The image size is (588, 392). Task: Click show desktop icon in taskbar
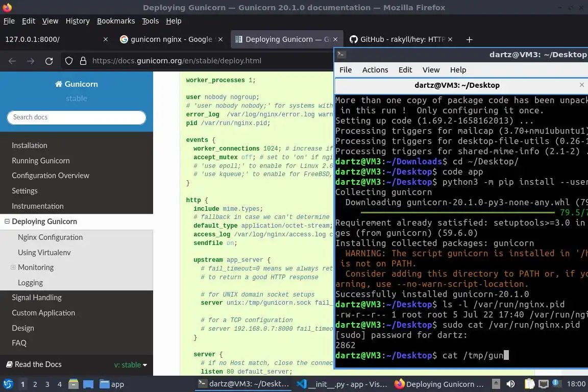tap(88, 384)
